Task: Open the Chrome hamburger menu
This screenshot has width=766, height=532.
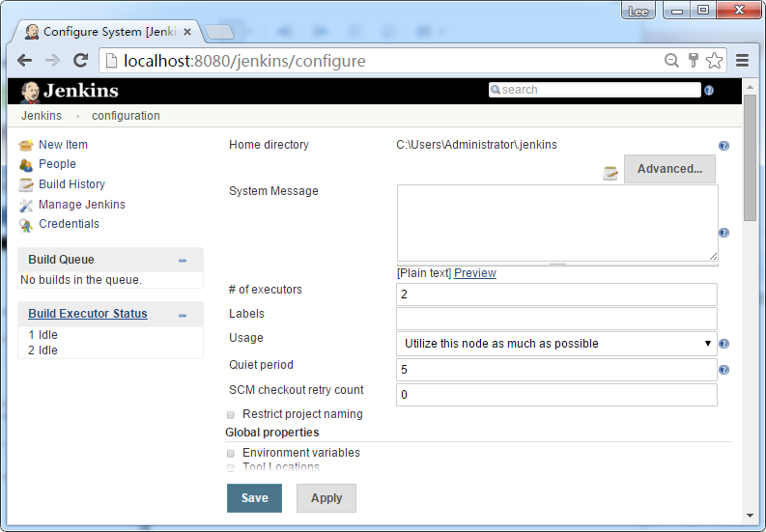Action: click(x=742, y=61)
